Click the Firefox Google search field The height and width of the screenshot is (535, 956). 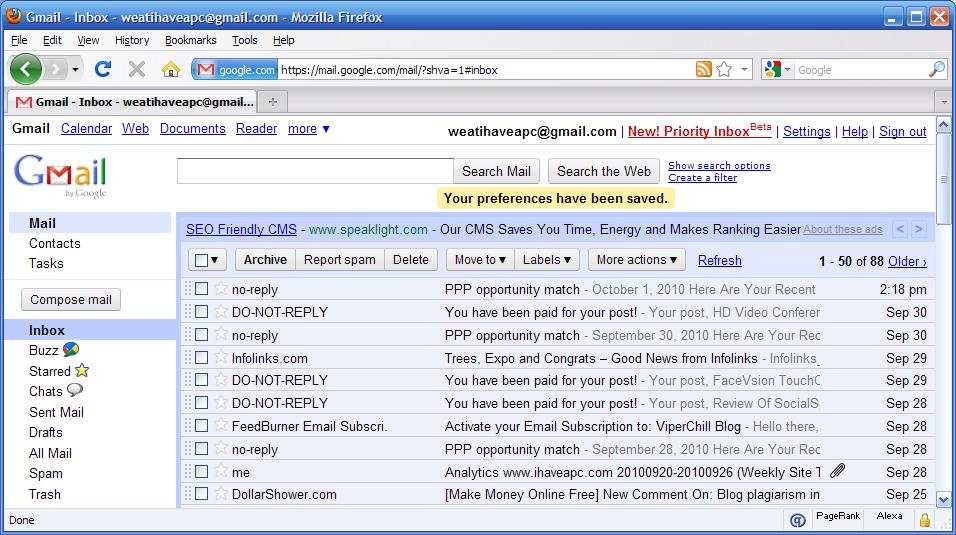click(860, 70)
